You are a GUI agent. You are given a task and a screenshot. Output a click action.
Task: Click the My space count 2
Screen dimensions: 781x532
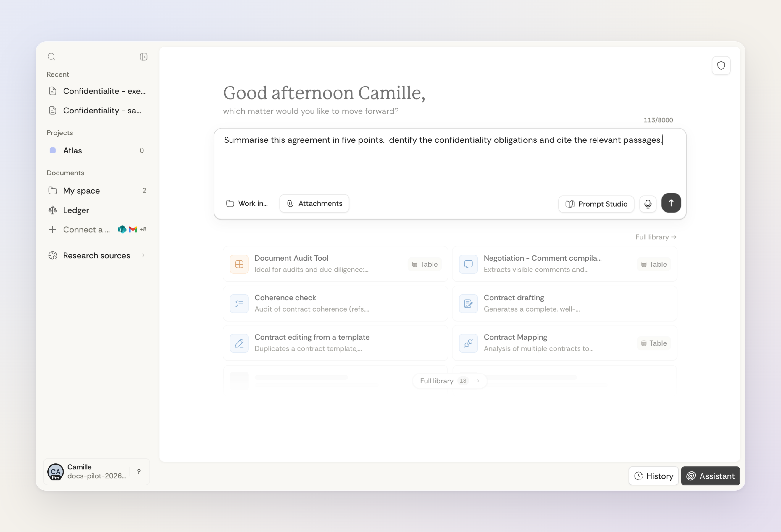[x=144, y=191]
